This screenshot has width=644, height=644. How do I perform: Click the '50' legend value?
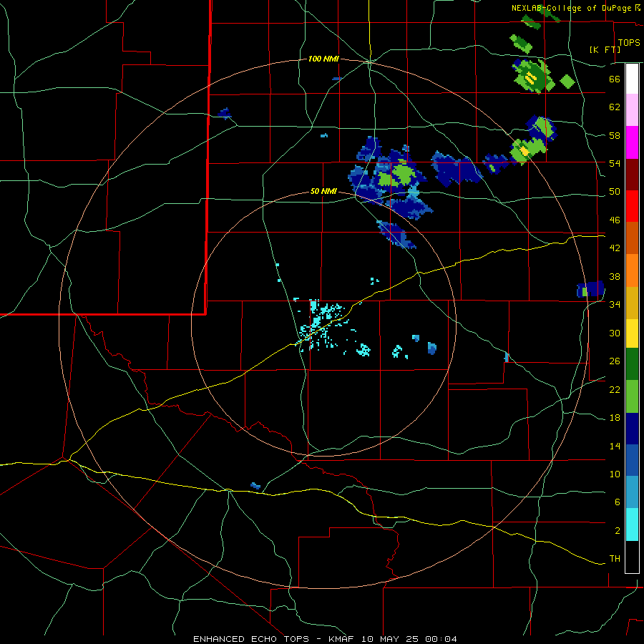tap(615, 192)
